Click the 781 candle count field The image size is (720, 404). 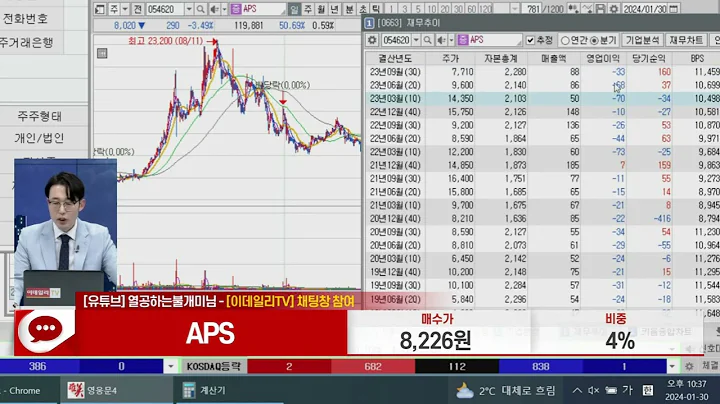(x=533, y=9)
